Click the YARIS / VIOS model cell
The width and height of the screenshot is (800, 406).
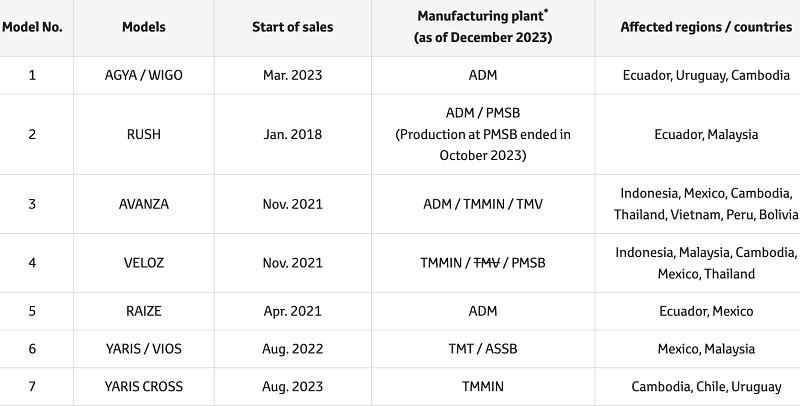point(144,349)
